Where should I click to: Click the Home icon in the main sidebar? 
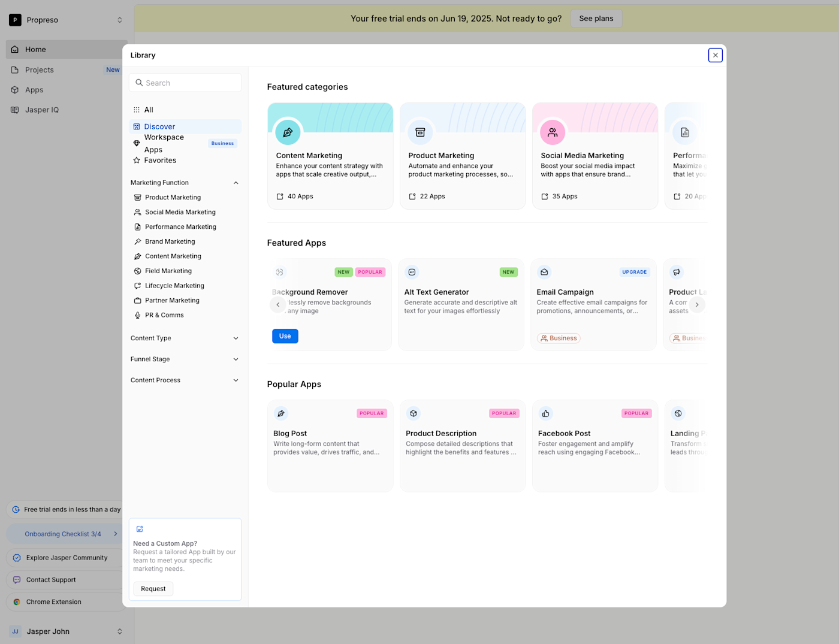coord(15,50)
